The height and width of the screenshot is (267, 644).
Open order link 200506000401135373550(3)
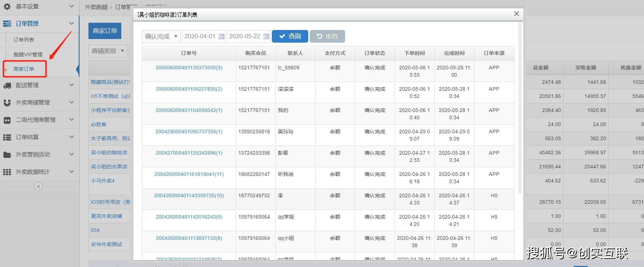[189, 68]
